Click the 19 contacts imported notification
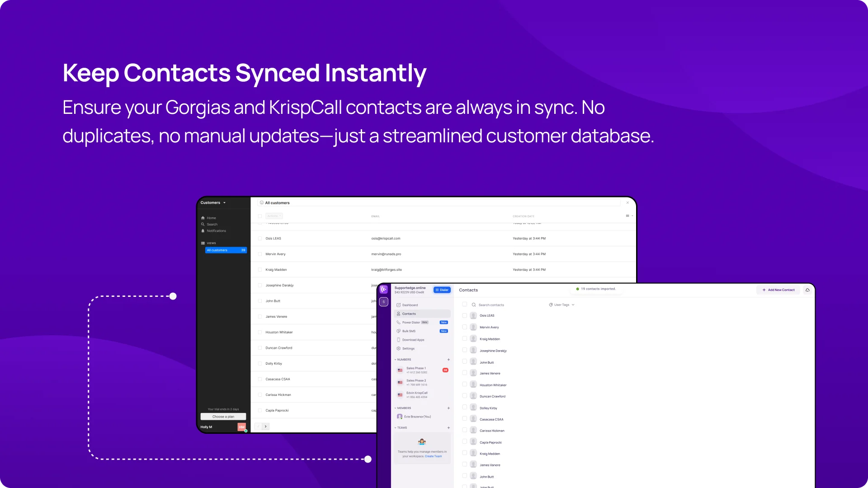The height and width of the screenshot is (488, 868). pos(595,289)
